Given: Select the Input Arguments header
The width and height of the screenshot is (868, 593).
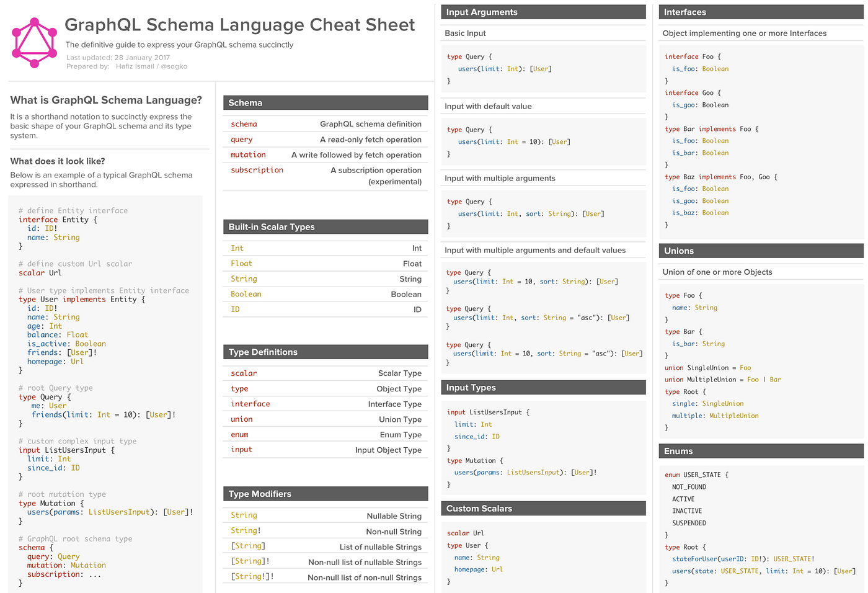Looking at the screenshot, I should point(543,12).
